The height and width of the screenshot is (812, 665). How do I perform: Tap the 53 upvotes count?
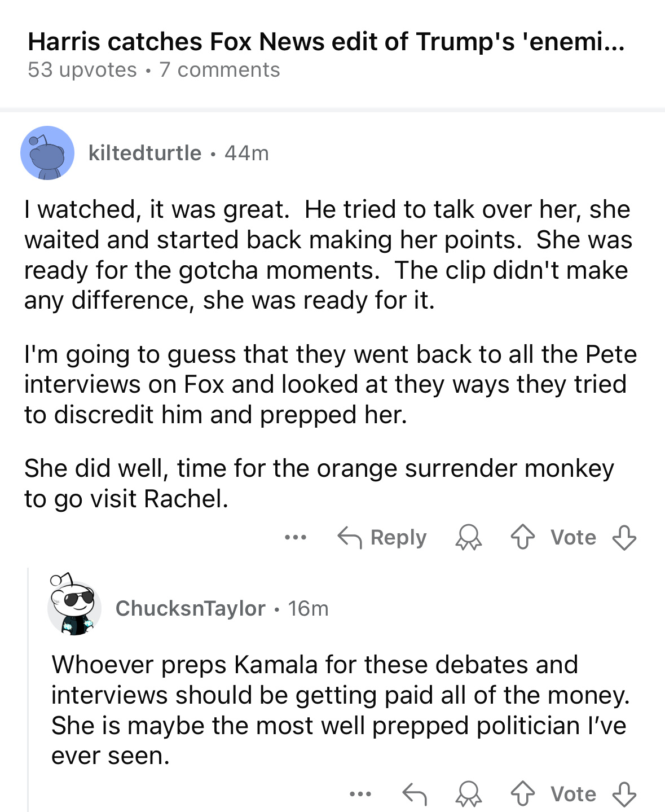tap(82, 70)
